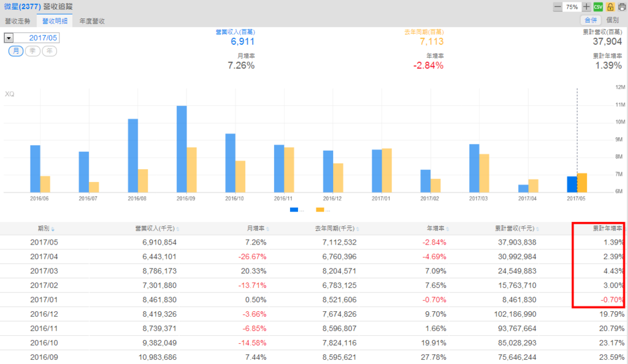Select the 合併 consolidated view

[591, 20]
